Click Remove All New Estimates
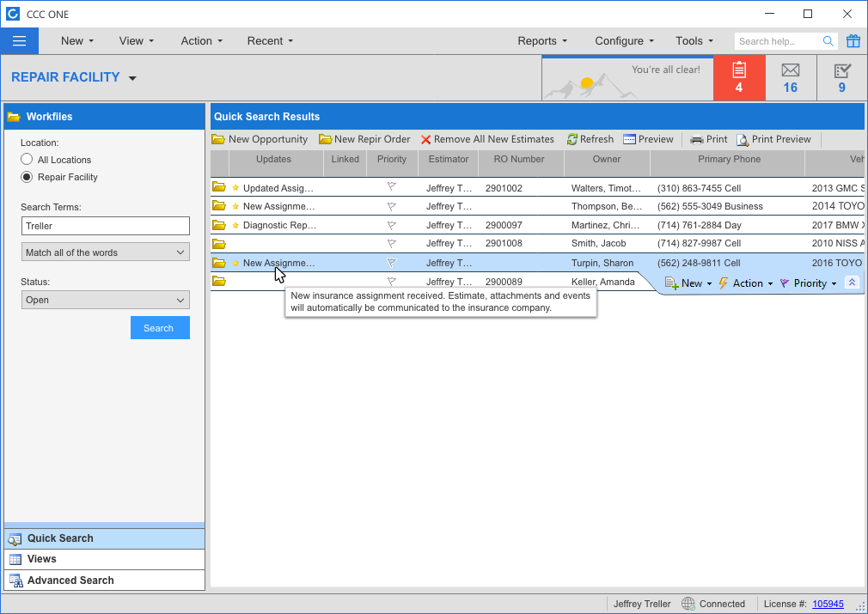The width and height of the screenshot is (868, 614). click(x=487, y=139)
